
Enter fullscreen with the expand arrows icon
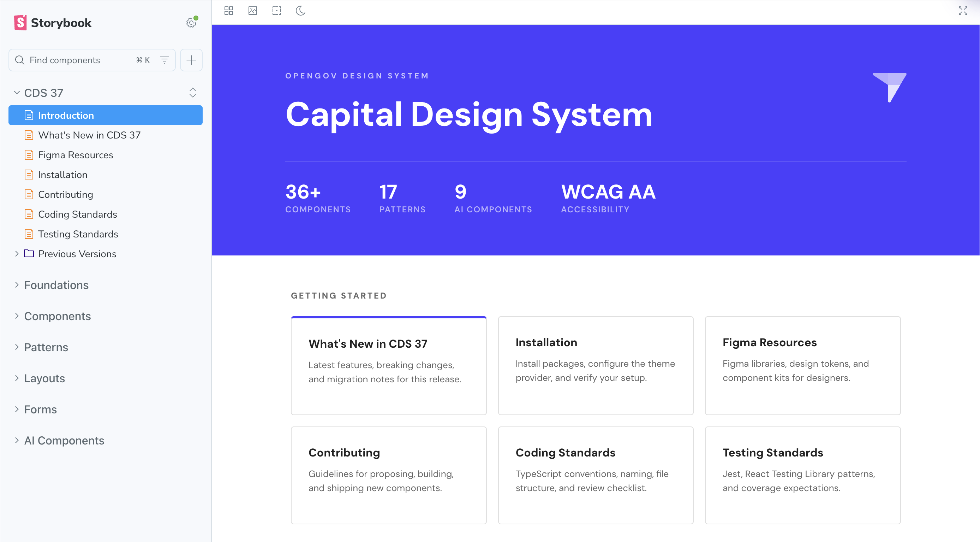tap(962, 11)
